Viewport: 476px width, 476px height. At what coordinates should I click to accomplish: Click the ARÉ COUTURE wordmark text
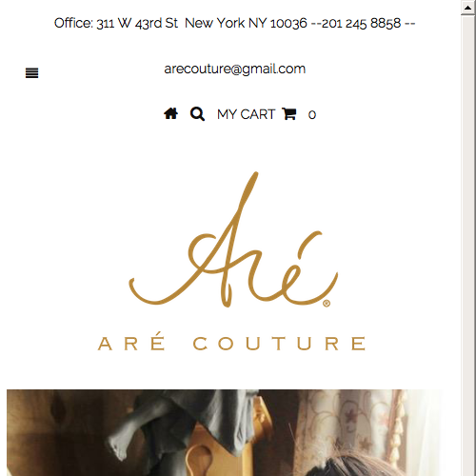(232, 342)
